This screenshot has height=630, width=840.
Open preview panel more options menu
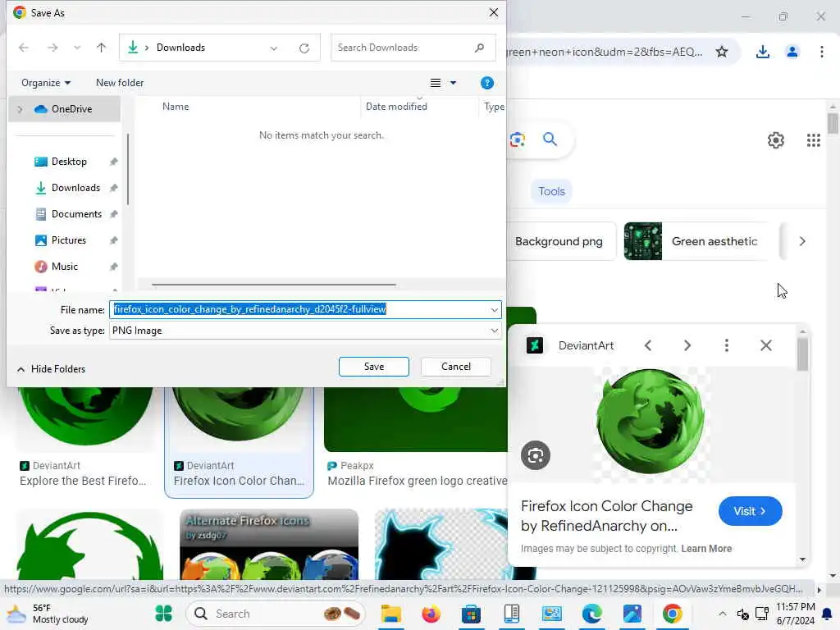pyautogui.click(x=727, y=345)
